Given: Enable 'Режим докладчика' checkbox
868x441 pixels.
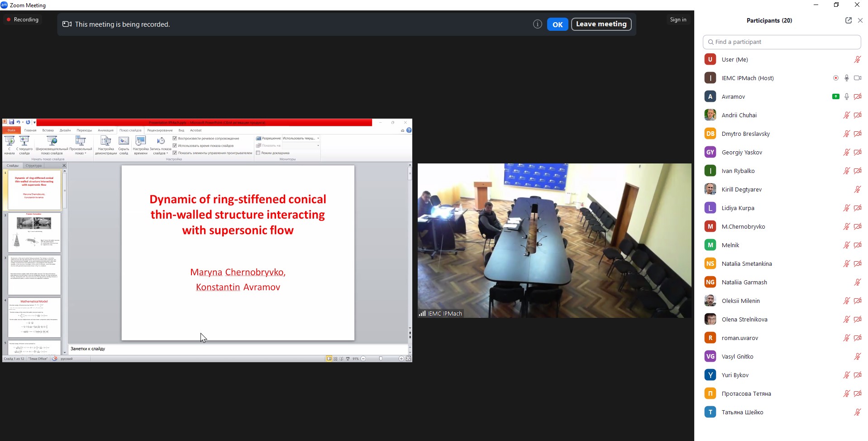Looking at the screenshot, I should tap(258, 153).
